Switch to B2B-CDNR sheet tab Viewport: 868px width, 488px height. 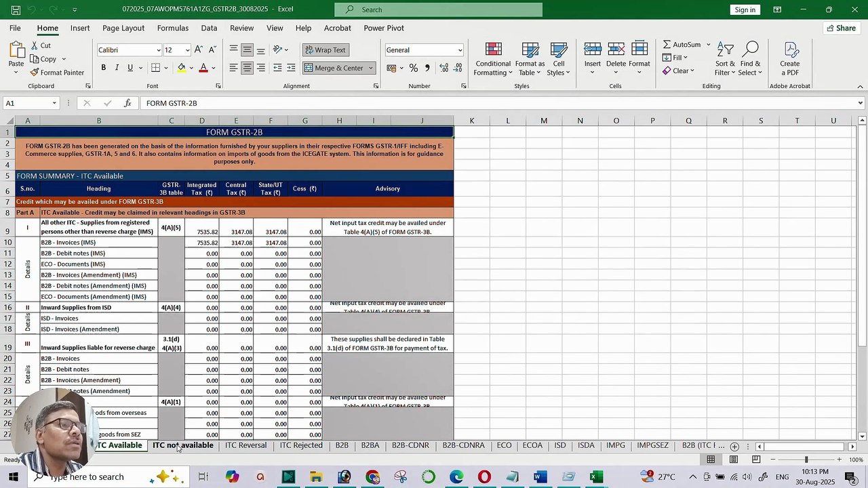[x=410, y=445]
